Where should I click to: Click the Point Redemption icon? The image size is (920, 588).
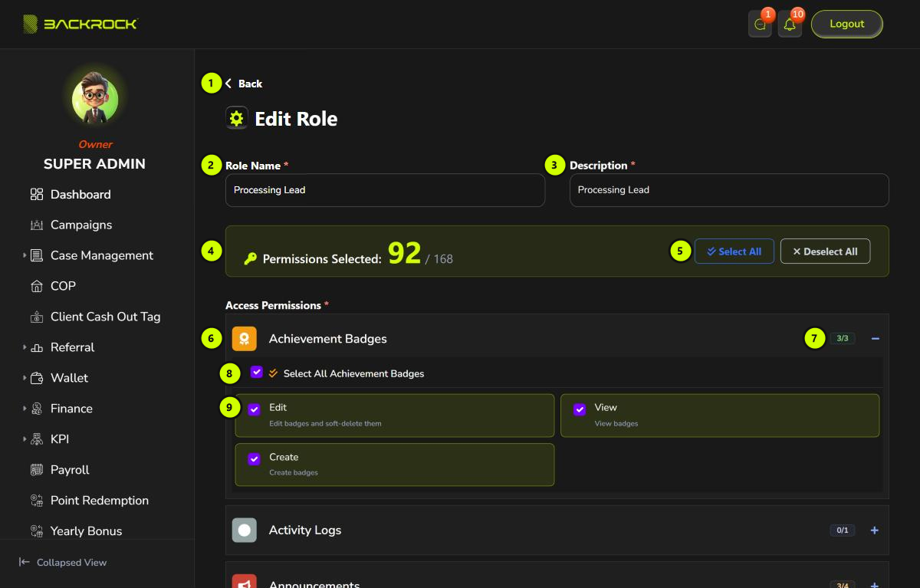(x=37, y=501)
